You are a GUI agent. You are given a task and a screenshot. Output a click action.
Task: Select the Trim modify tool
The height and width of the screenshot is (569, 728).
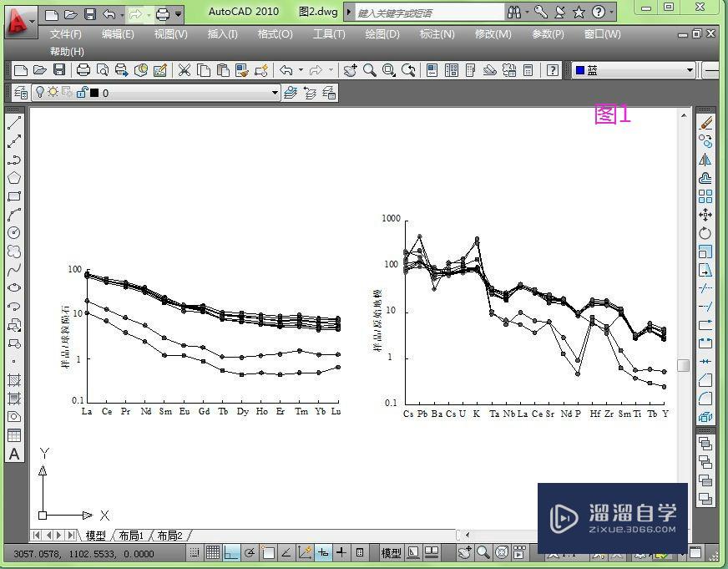705,288
